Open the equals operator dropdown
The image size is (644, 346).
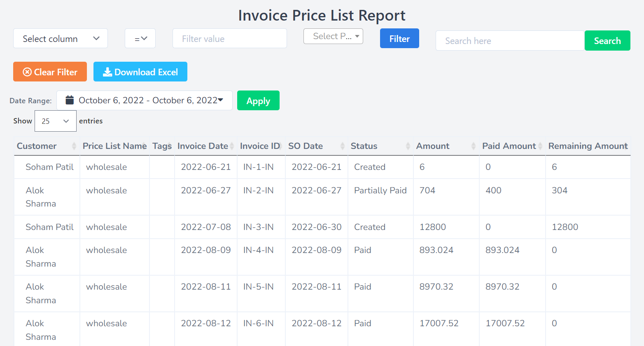point(140,39)
